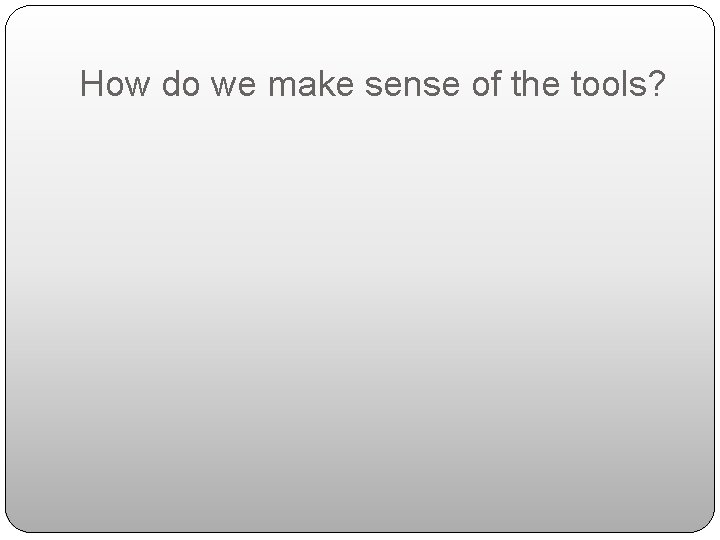Click the rounded bottom-right corner of slide
This screenshot has width=720, height=540.
[x=705, y=523]
